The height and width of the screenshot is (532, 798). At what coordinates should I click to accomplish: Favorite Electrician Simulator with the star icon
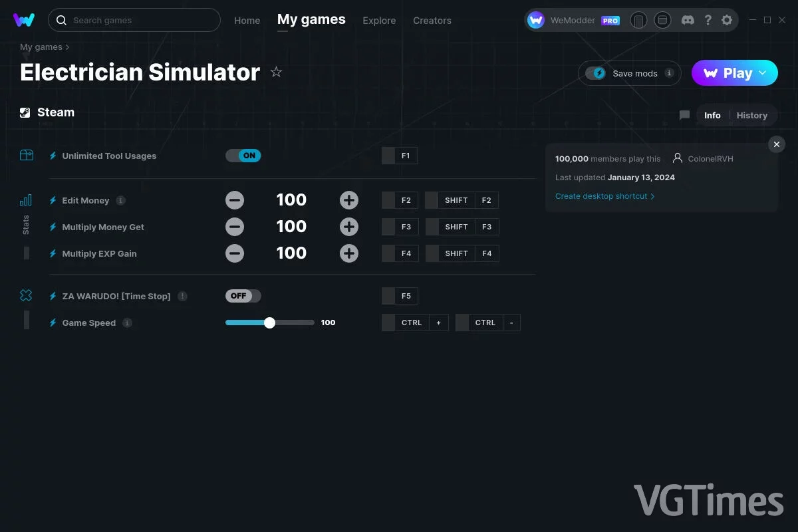click(x=277, y=72)
